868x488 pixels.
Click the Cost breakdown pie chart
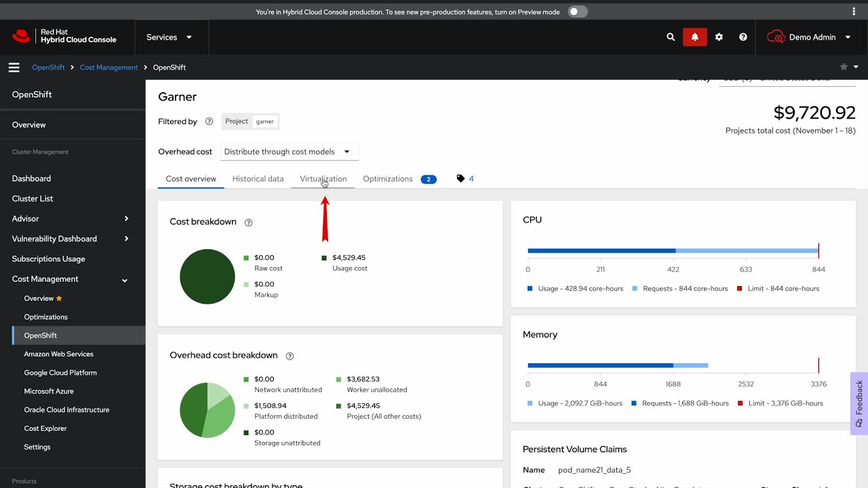pyautogui.click(x=208, y=277)
